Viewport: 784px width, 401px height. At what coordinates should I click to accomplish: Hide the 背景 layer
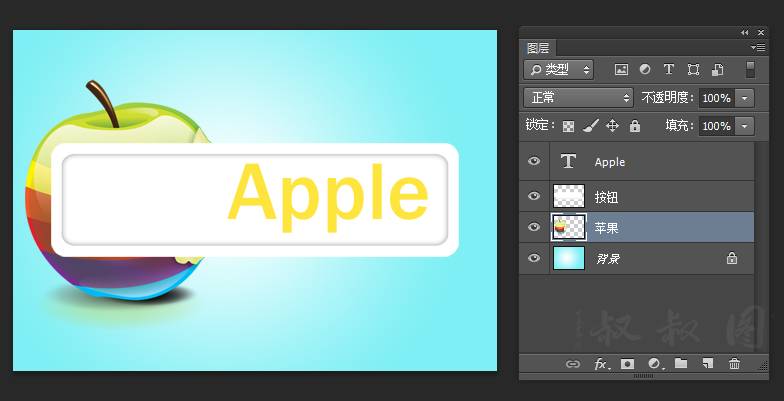(534, 258)
